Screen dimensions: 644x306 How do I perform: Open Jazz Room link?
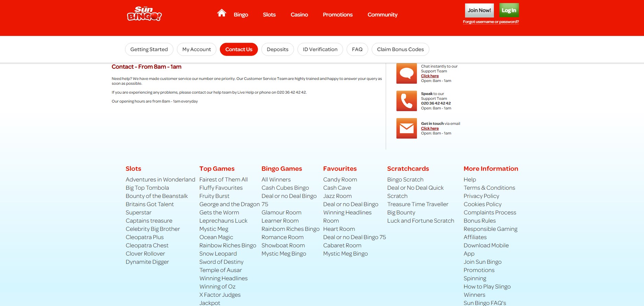click(x=337, y=196)
